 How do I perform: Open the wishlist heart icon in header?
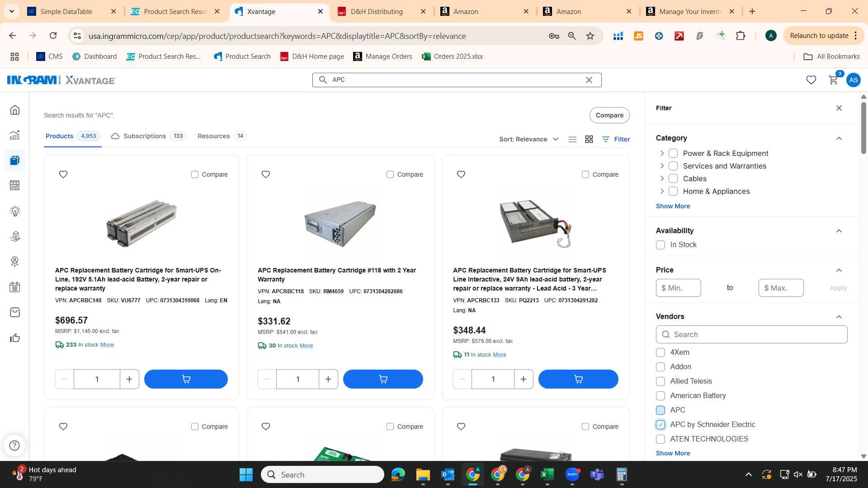pyautogui.click(x=811, y=80)
